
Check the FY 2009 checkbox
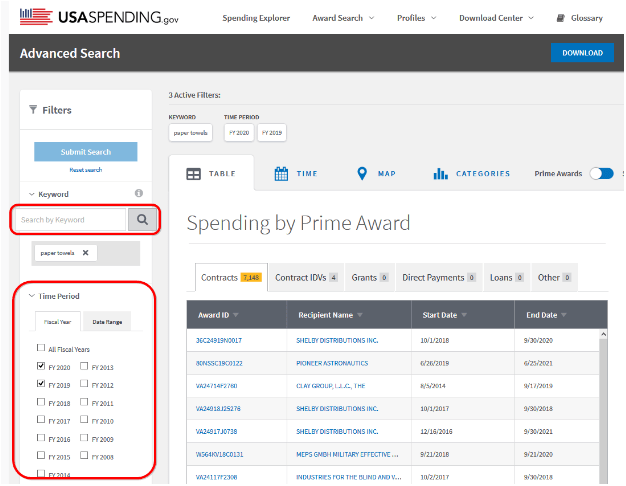click(84, 437)
